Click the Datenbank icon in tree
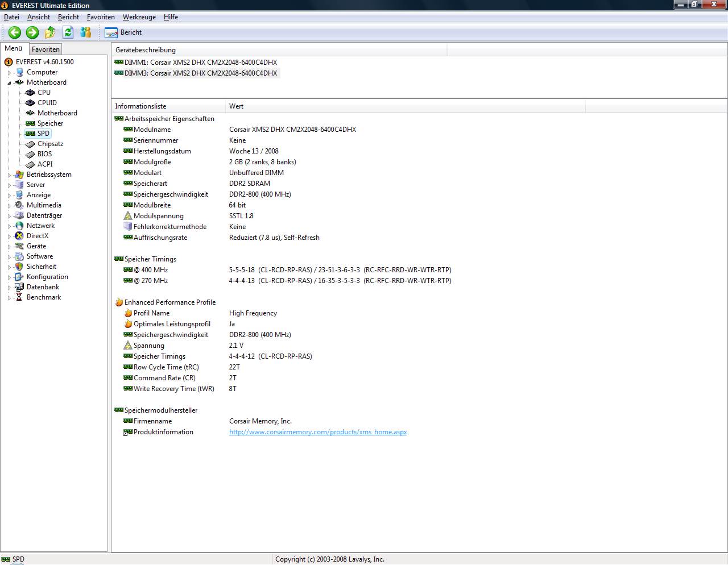The image size is (728, 565). (19, 287)
